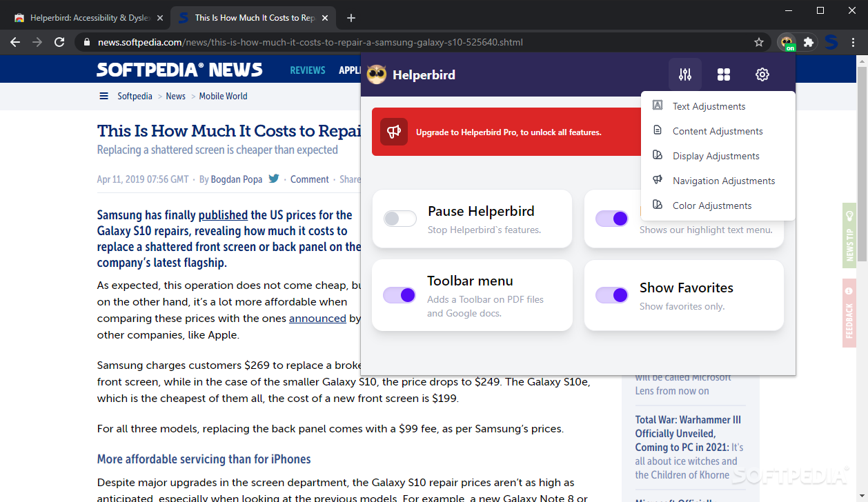Click author name Bogdan Popa

tap(237, 179)
